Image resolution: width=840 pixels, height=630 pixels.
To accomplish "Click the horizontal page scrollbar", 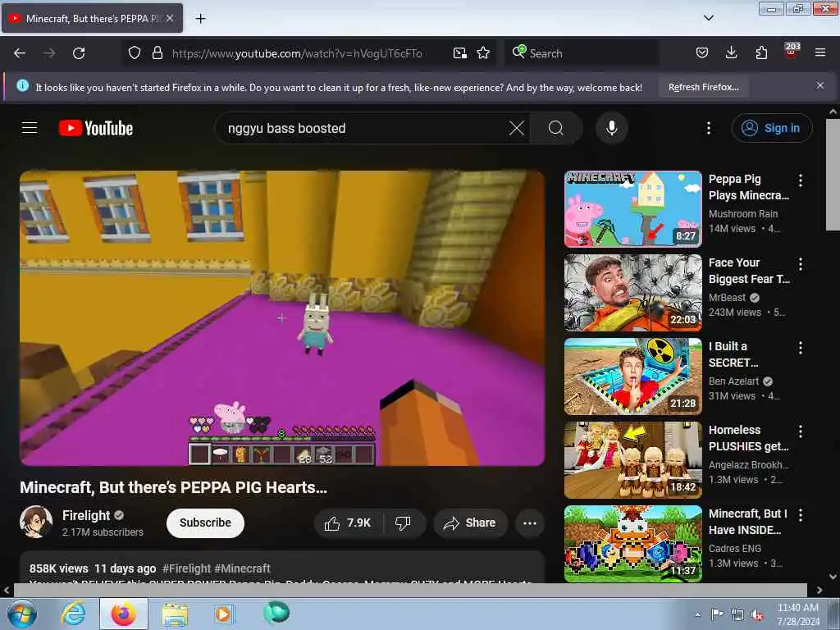I will 410,590.
